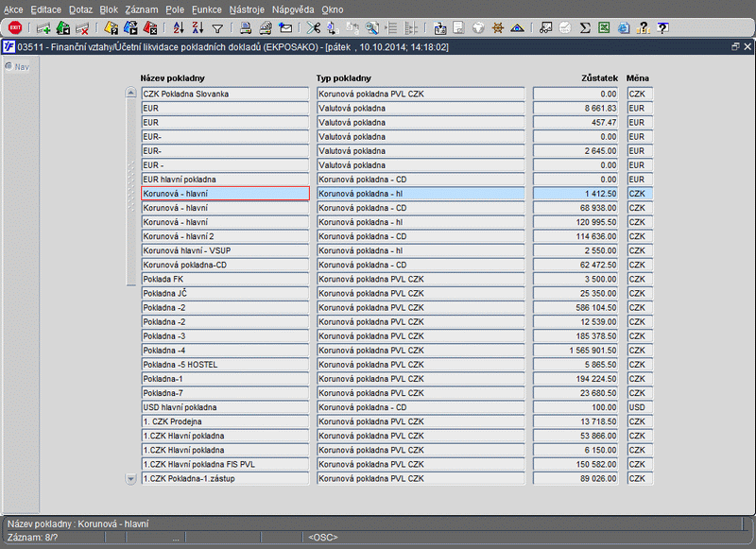Click the scroll up arrow of the list

click(x=130, y=93)
